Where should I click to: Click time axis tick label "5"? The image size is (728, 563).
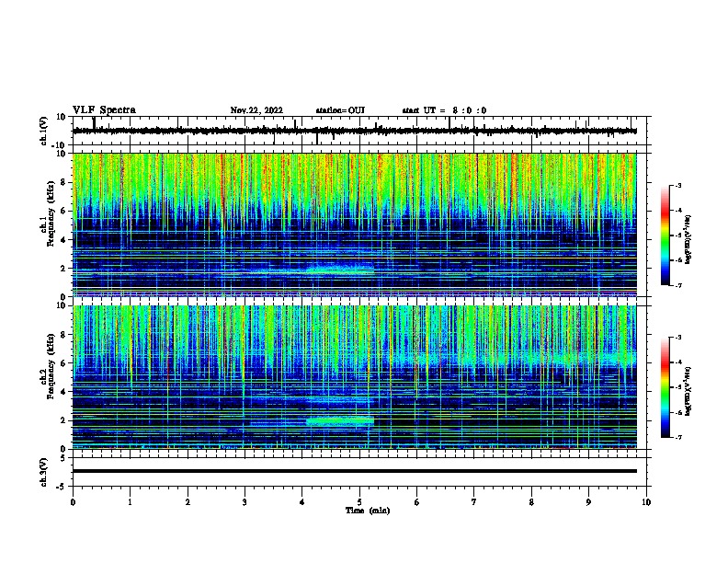(x=359, y=502)
